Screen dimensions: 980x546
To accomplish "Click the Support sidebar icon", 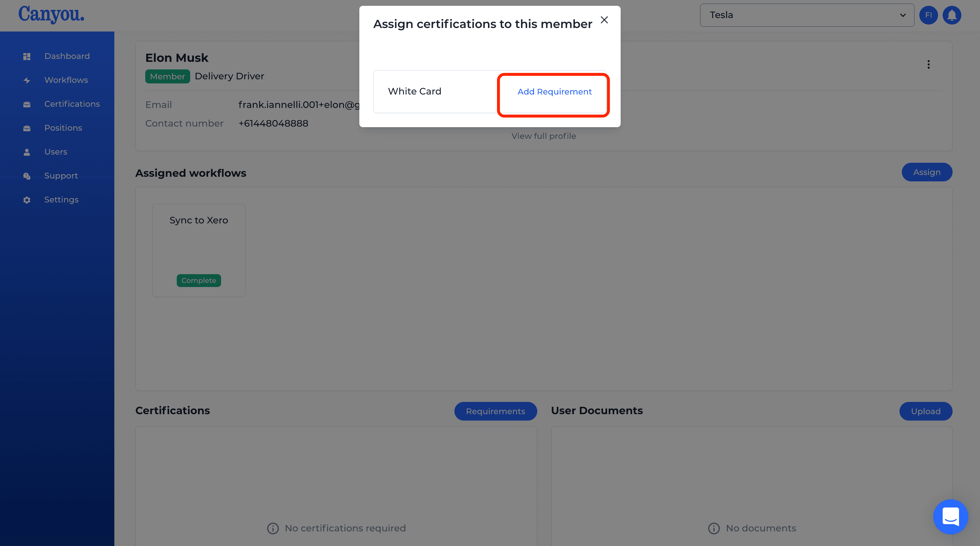I will coord(27,176).
